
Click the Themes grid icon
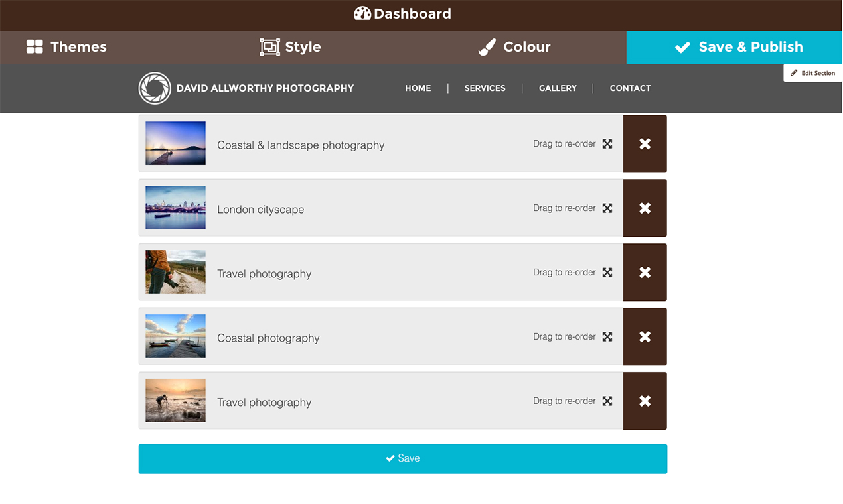click(x=35, y=46)
